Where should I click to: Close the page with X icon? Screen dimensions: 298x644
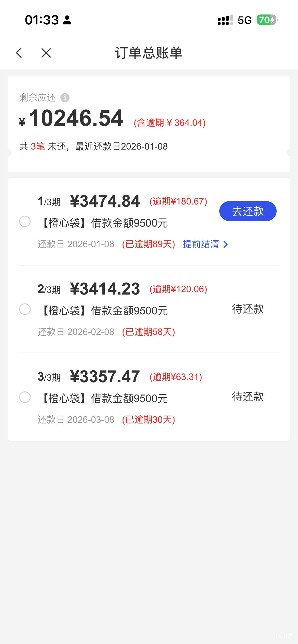(46, 53)
